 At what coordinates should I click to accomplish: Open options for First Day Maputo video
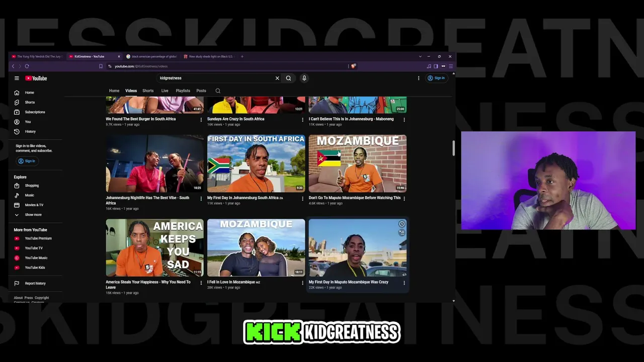404,283
